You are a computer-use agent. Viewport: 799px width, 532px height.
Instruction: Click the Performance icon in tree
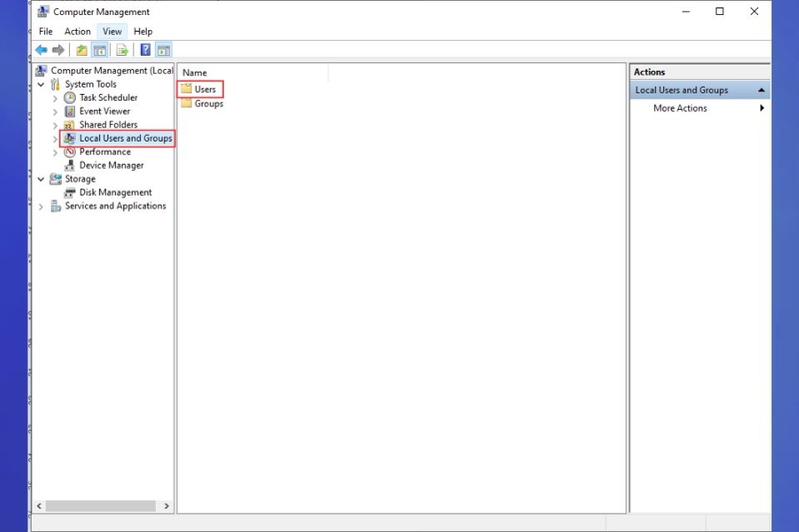[70, 152]
